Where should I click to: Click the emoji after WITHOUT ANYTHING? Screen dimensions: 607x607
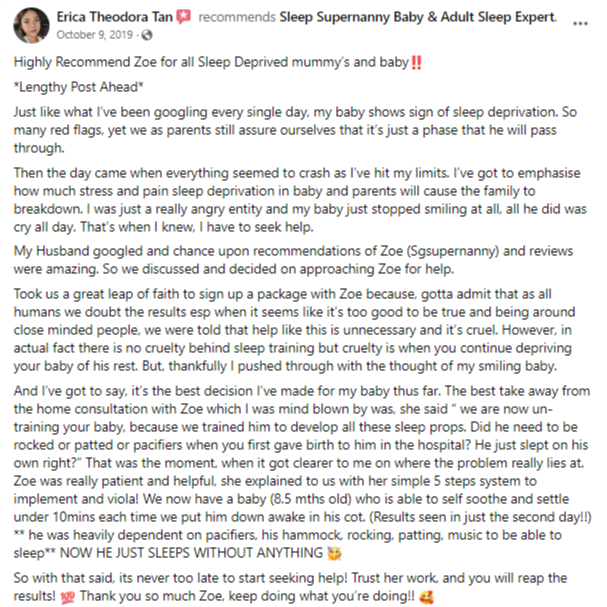pos(334,553)
